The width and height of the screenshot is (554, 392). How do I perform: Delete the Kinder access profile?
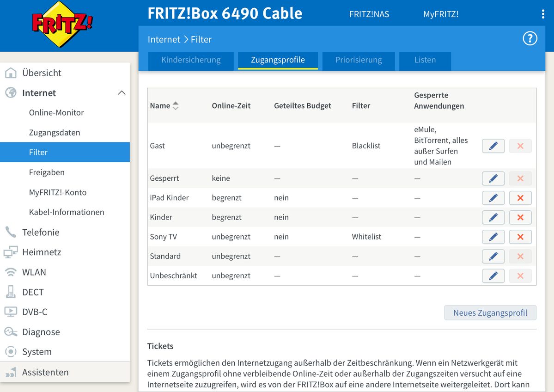520,217
